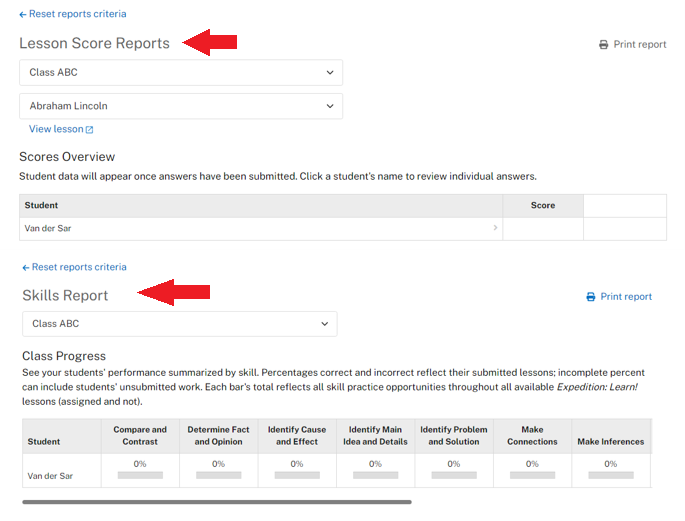Click the Identify Main Idea and Details progress bar
The width and height of the screenshot is (685, 521).
tap(375, 475)
